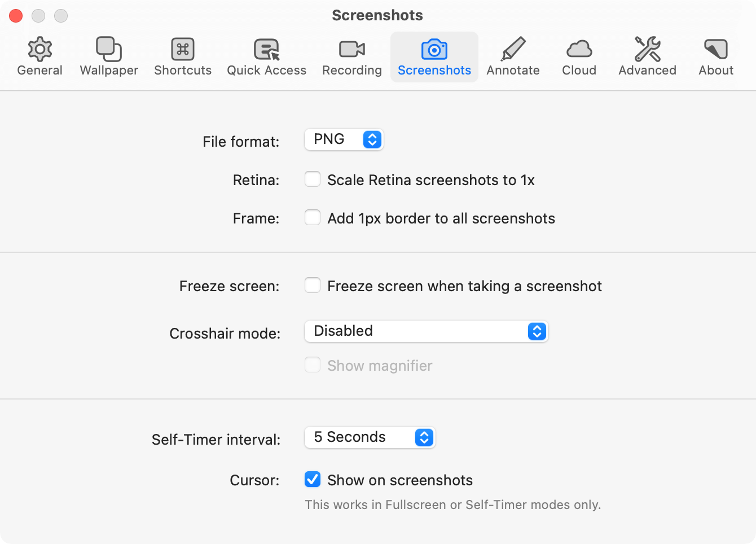
Task: Open the Self-Timer interval dropdown
Action: 370,437
